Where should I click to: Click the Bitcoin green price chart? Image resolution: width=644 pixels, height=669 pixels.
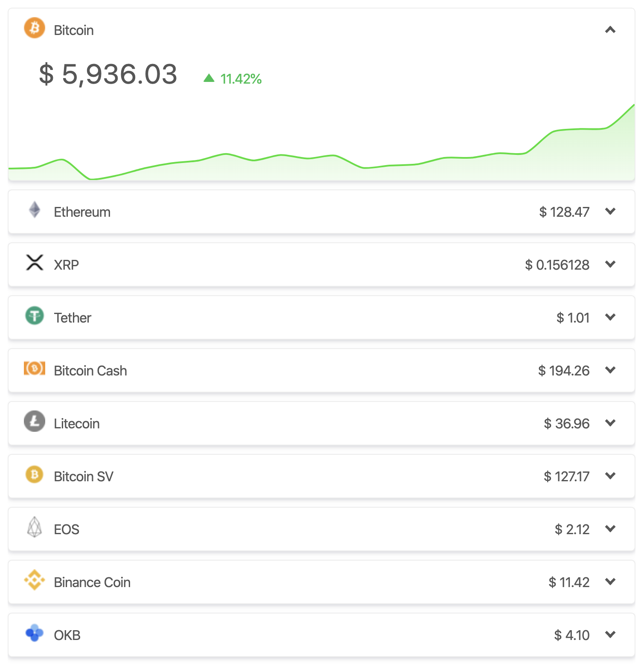tap(322, 142)
